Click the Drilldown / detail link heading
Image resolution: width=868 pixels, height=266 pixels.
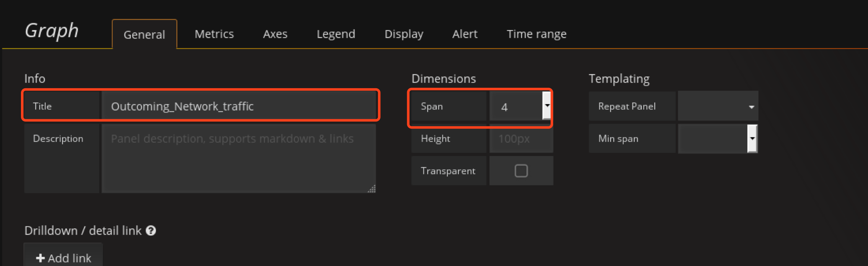[83, 230]
